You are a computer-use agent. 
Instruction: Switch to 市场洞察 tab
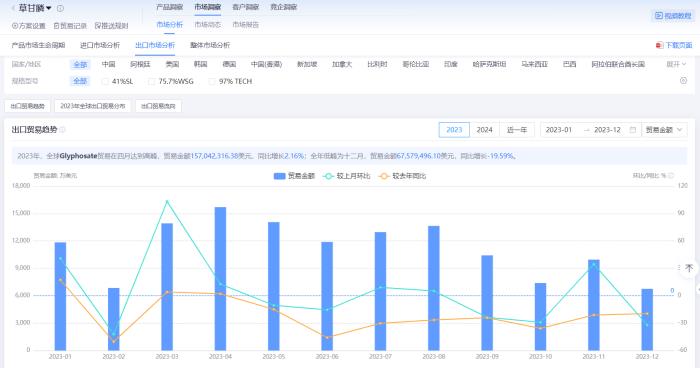pyautogui.click(x=208, y=7)
